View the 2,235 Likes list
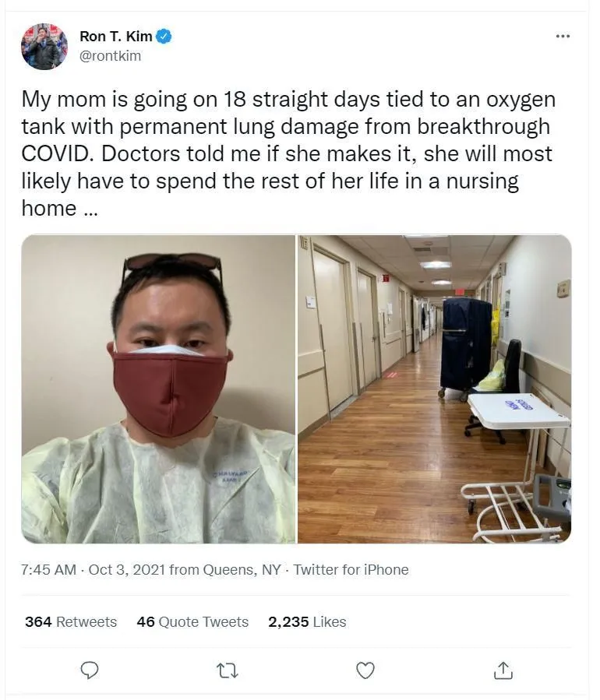600x700 pixels. point(307,622)
